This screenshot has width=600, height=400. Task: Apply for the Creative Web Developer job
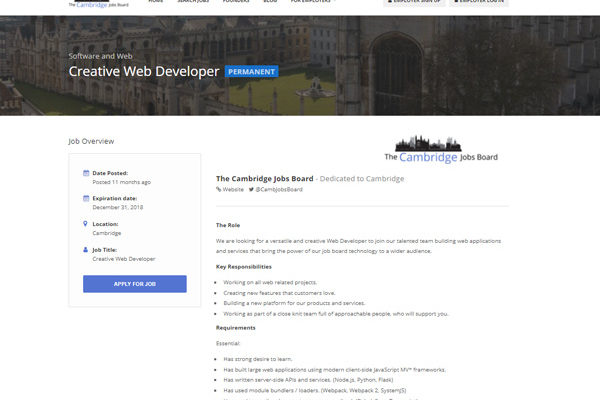click(135, 284)
